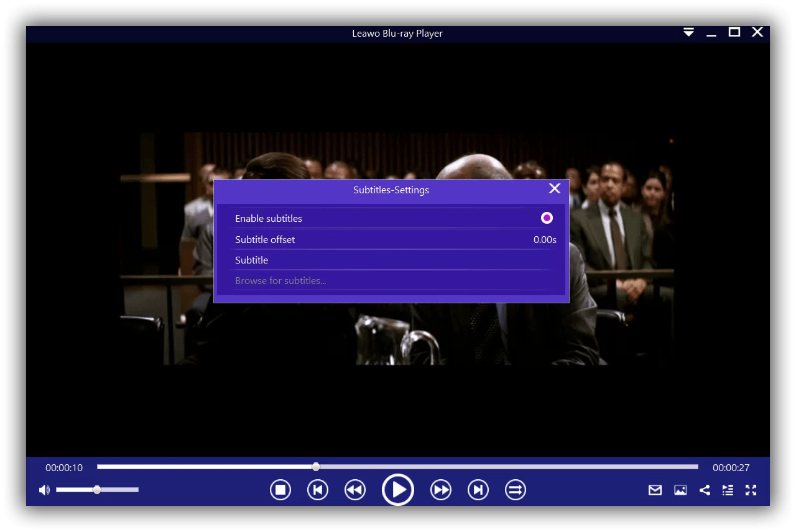Share the current video

click(x=705, y=490)
